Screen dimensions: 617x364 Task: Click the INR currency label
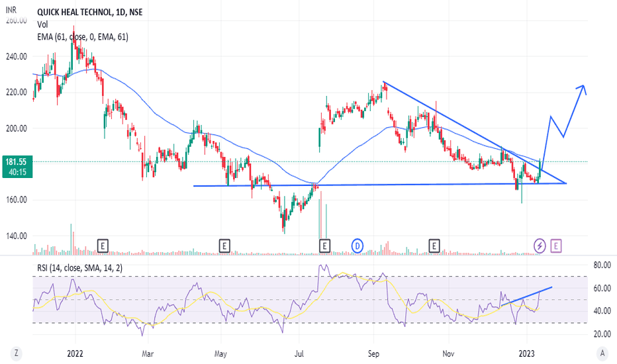coord(11,10)
